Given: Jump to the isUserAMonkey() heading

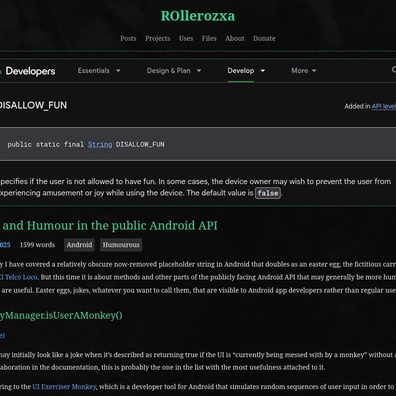Looking at the screenshot, I should pos(61,315).
